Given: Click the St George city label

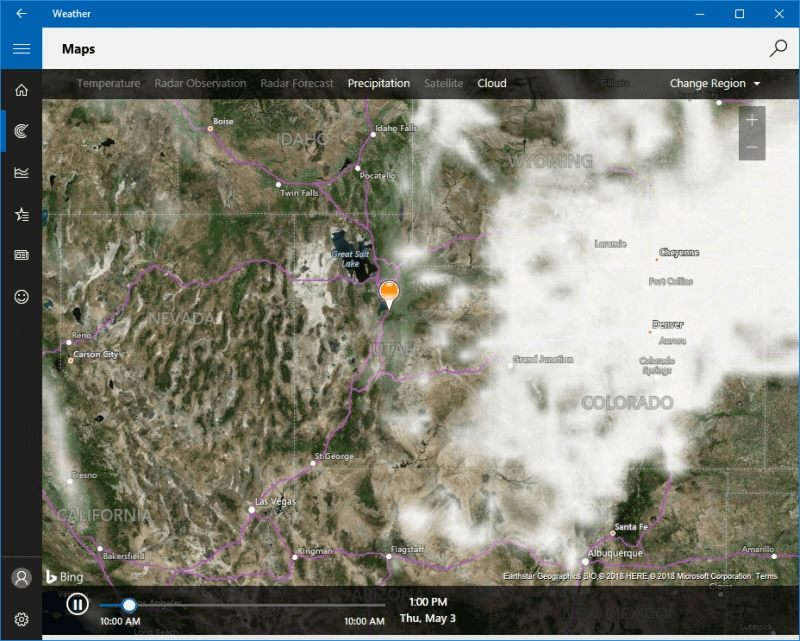Looking at the screenshot, I should [x=334, y=456].
